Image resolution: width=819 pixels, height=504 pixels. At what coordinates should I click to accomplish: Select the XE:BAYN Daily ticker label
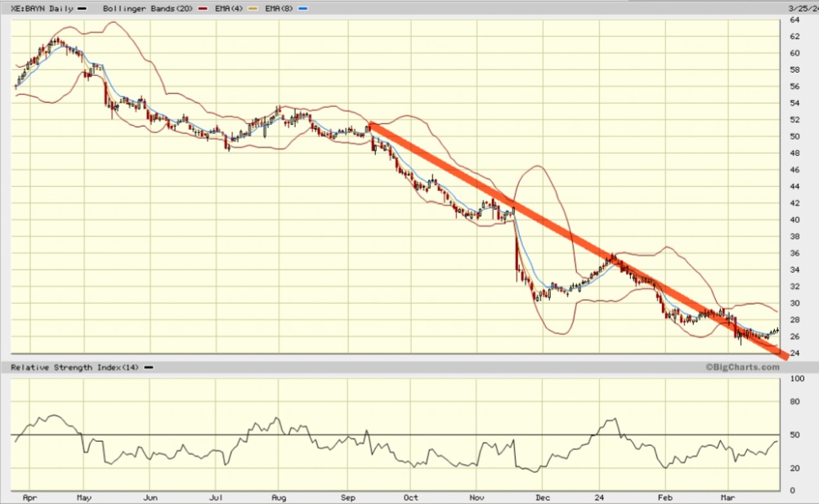pos(41,8)
